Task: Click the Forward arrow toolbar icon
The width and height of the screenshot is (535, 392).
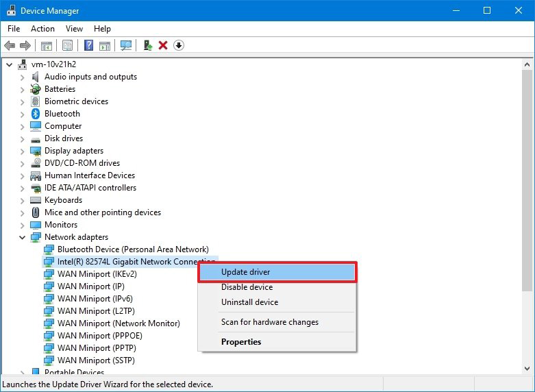Action: [x=25, y=46]
